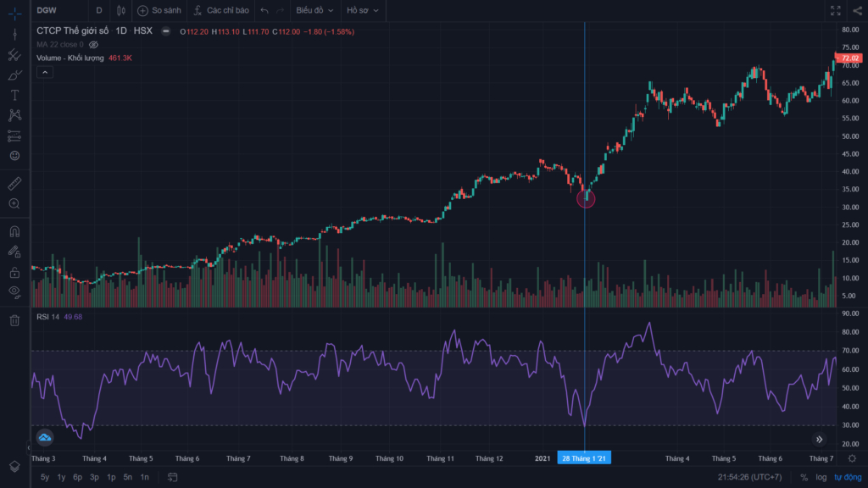Toggle log scale mode
The image size is (868, 488).
821,477
